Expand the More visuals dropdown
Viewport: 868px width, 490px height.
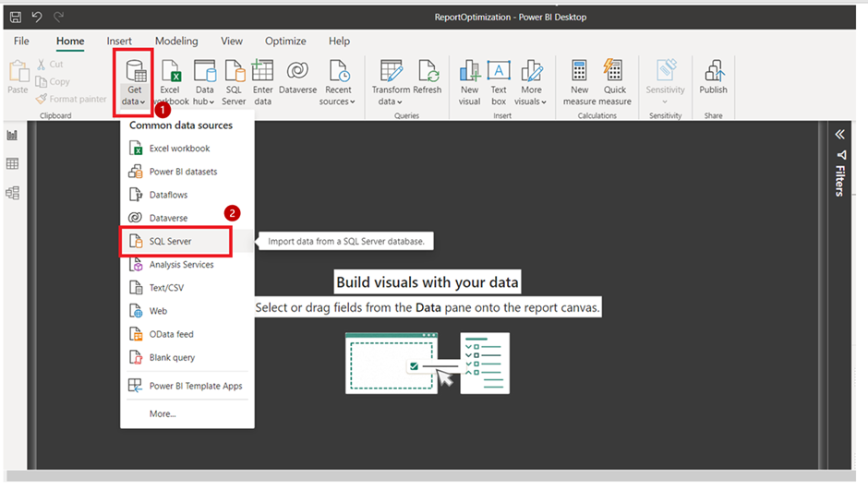(x=531, y=102)
